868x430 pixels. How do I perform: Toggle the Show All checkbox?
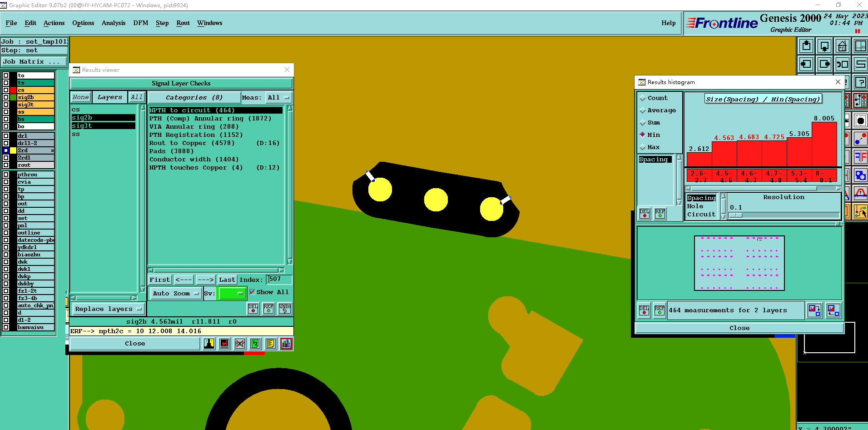coord(252,292)
